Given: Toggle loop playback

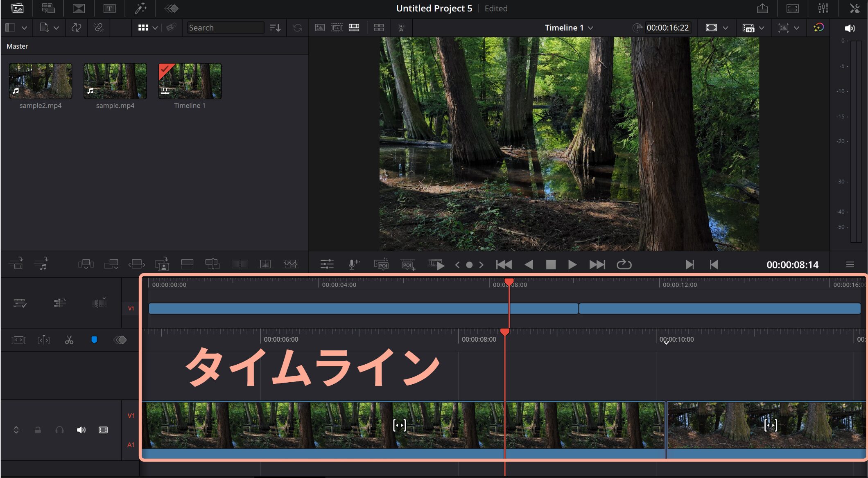Looking at the screenshot, I should click(624, 265).
